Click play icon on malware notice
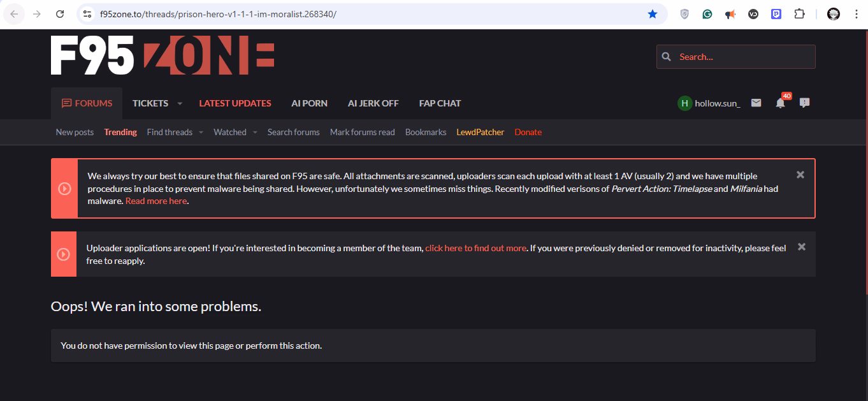Screen dimensions: 868x401 pyautogui.click(x=64, y=189)
